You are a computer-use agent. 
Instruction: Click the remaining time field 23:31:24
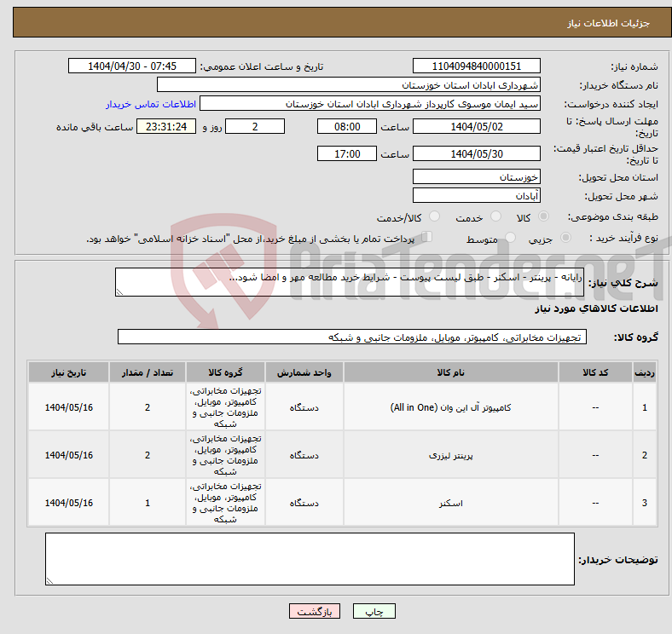(166, 127)
